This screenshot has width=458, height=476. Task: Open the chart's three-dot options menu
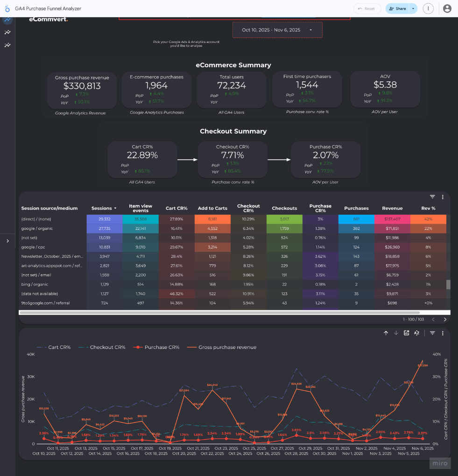click(x=443, y=333)
